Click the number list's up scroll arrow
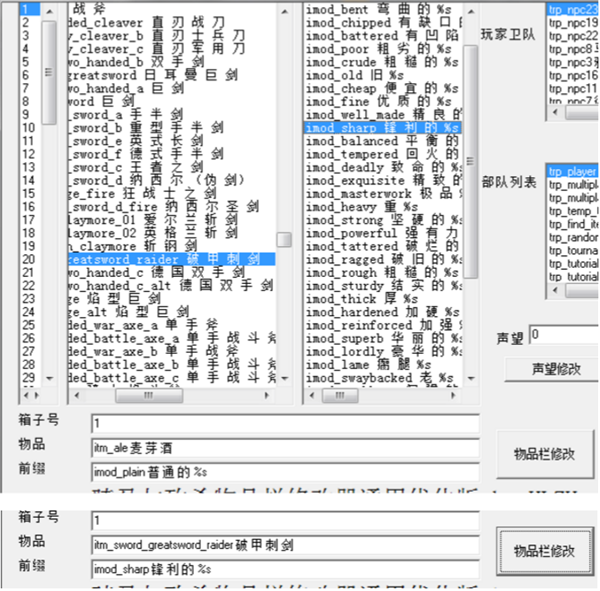Screen dimensions: 600x591 49,12
